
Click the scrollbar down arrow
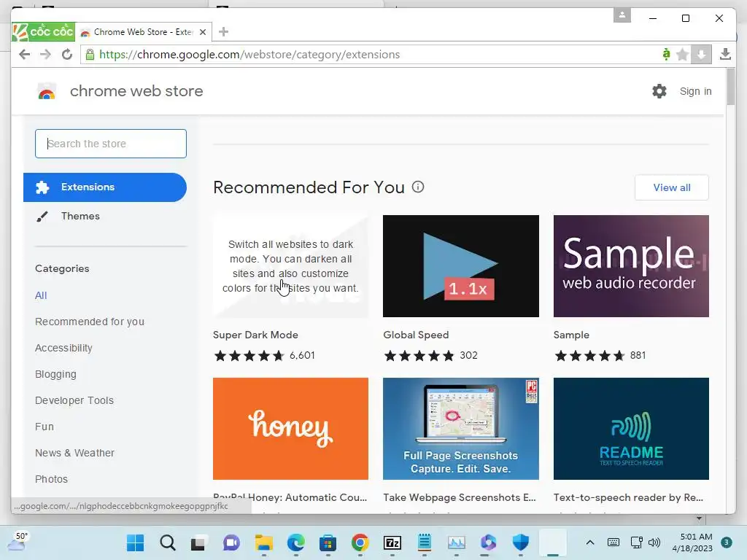699,518
